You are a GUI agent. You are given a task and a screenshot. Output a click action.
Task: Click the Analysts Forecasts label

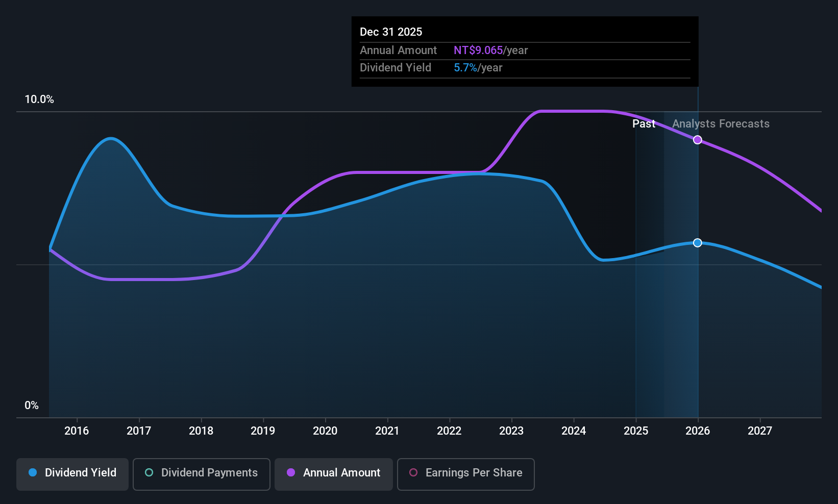[721, 124]
